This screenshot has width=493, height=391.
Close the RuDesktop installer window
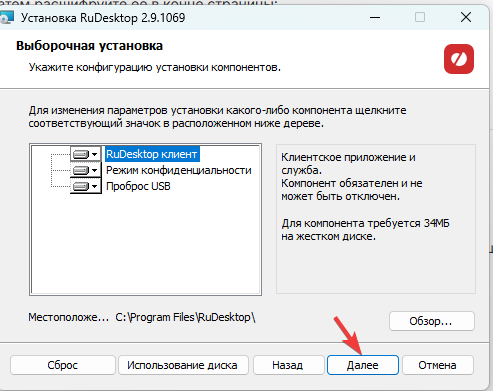466,17
